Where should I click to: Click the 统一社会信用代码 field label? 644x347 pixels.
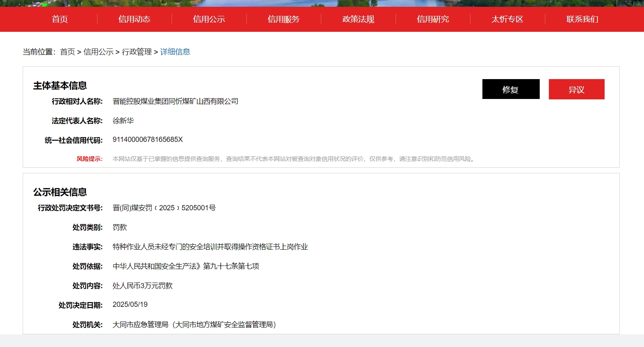click(x=74, y=140)
